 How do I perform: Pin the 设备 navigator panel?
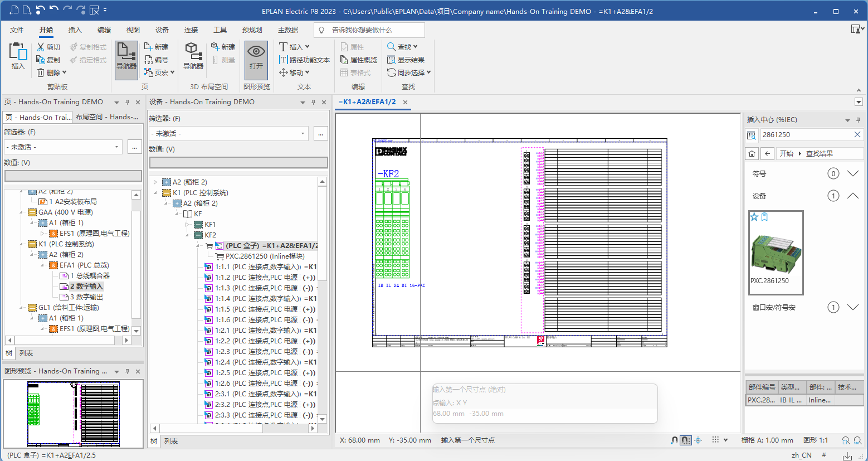(313, 102)
